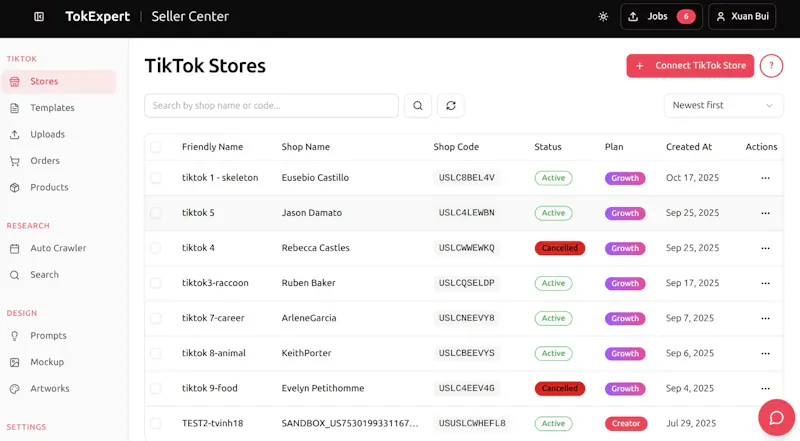This screenshot has width=800, height=441.
Task: Go to Templates in sidebar
Action: pyautogui.click(x=59, y=108)
